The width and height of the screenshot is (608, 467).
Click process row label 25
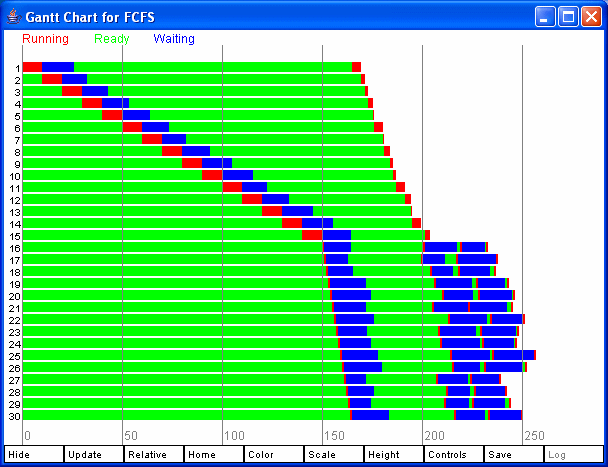15,356
